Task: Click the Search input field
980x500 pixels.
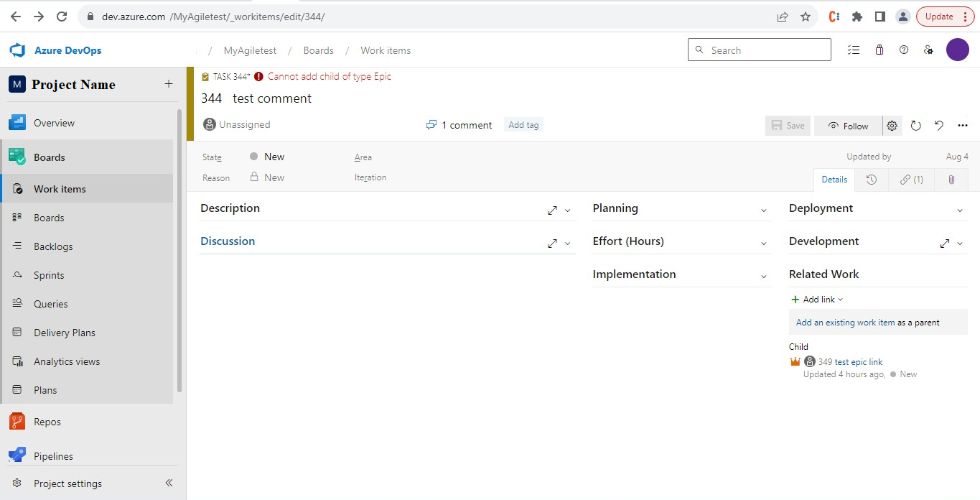Action: [766, 50]
